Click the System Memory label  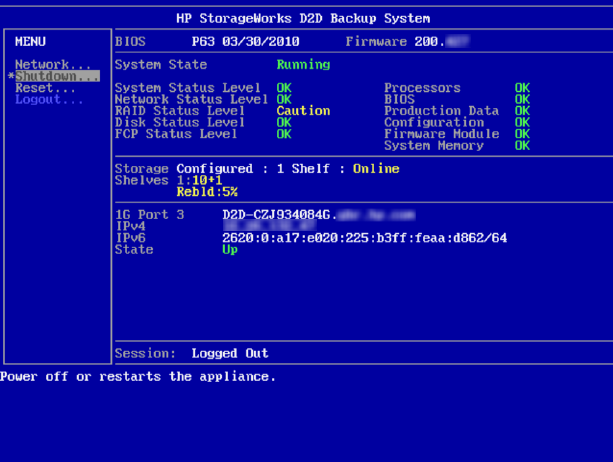click(434, 145)
